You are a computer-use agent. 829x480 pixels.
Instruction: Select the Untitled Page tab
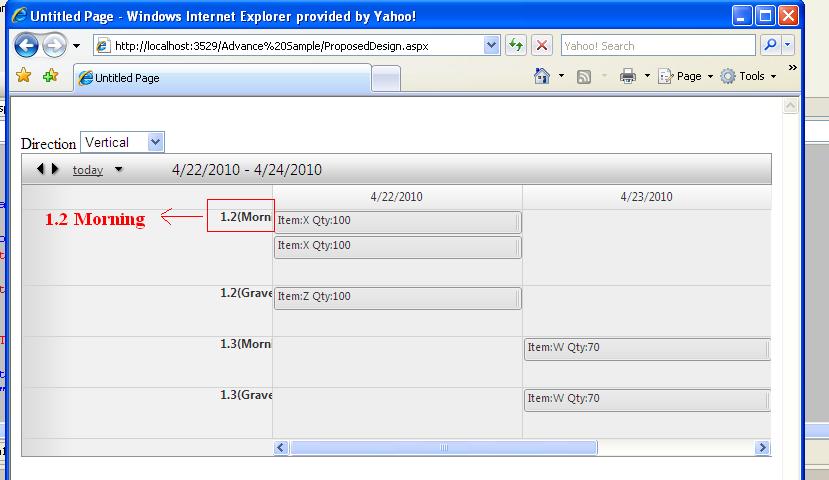pyautogui.click(x=222, y=78)
